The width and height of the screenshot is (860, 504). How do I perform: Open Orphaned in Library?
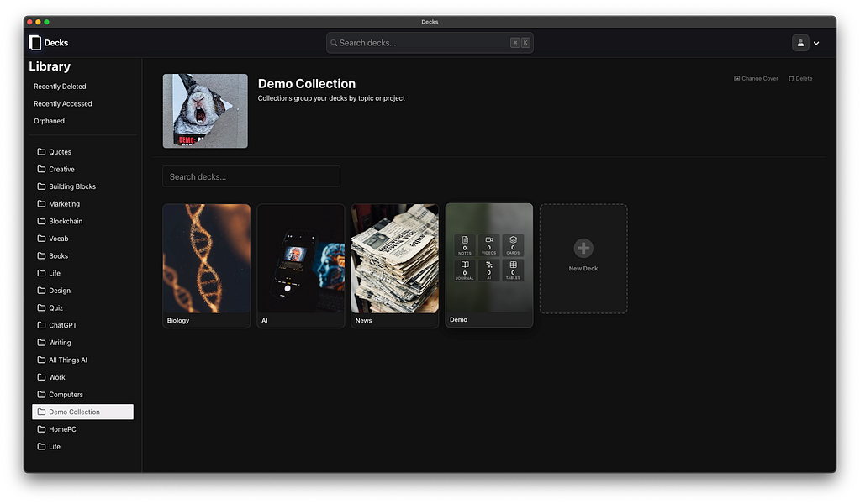(x=49, y=121)
